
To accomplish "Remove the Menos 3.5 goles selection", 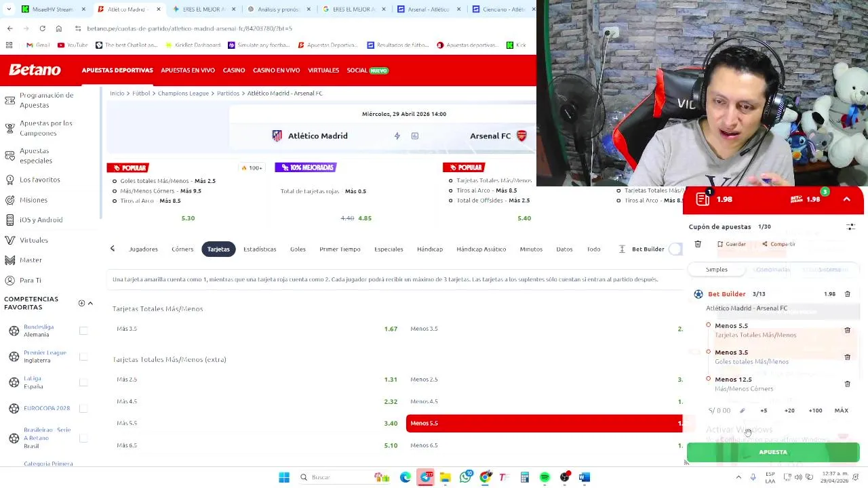I will [x=847, y=357].
